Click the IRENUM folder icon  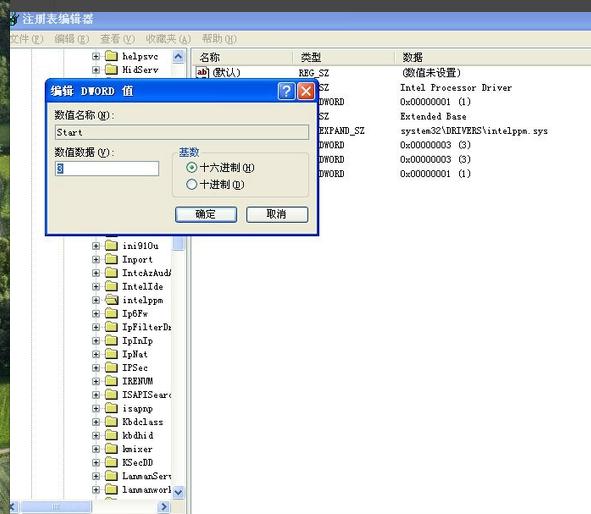coord(111,381)
